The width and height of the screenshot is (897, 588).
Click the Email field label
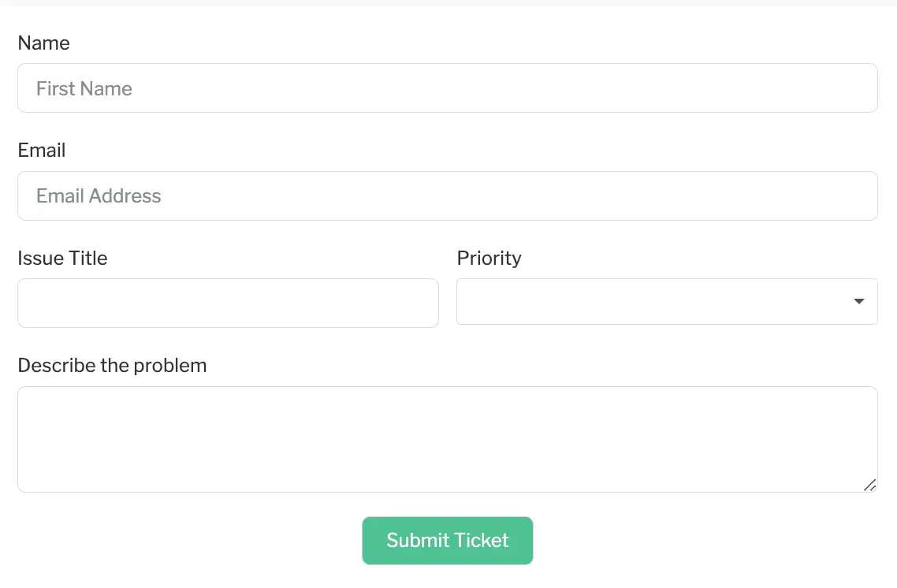[41, 150]
